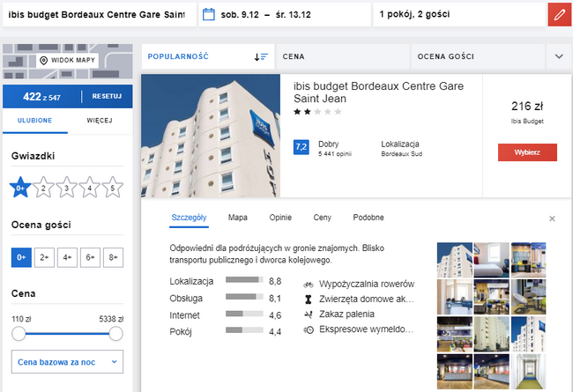Click the minimum price slider handle
This screenshot has height=392, width=573.
tap(19, 334)
